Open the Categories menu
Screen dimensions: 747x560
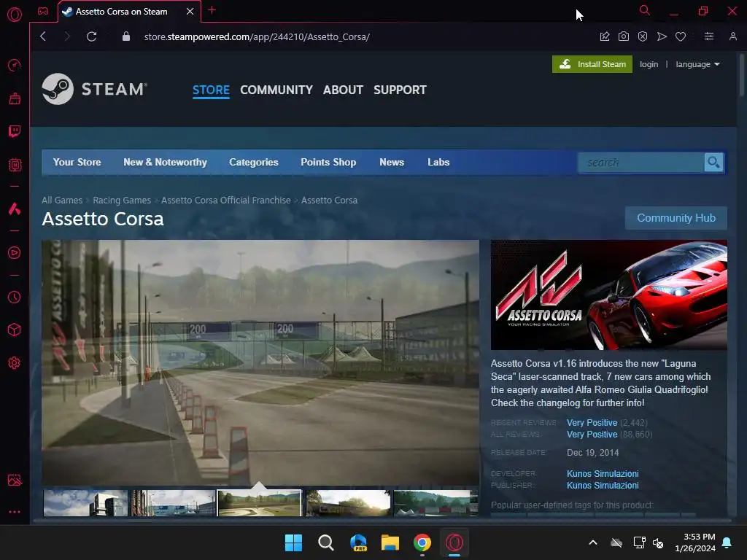(x=253, y=163)
